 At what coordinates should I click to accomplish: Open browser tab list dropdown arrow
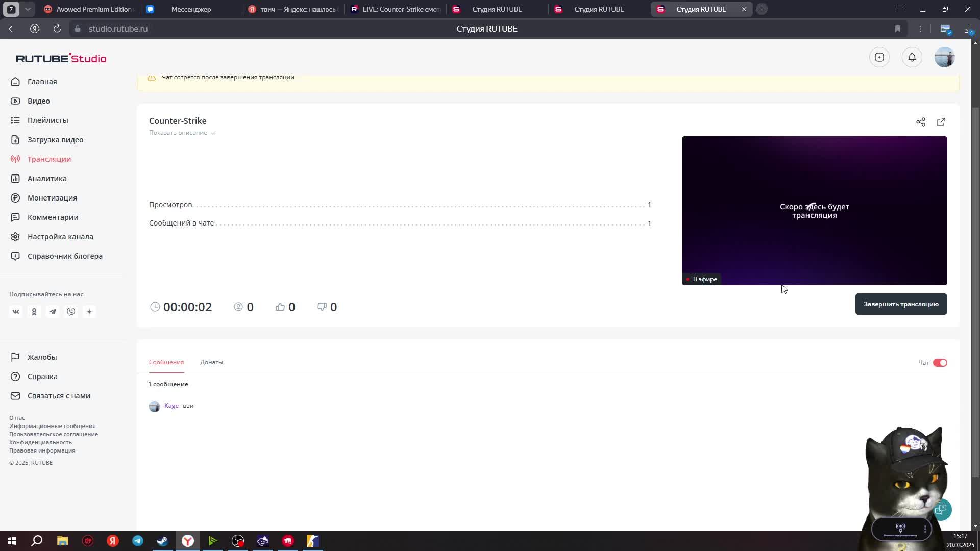(28, 9)
